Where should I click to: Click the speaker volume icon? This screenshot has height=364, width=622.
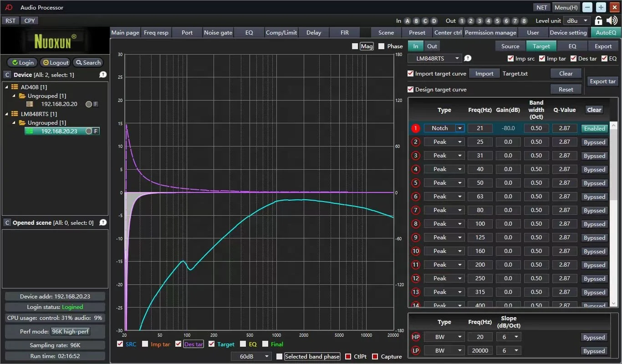point(612,20)
